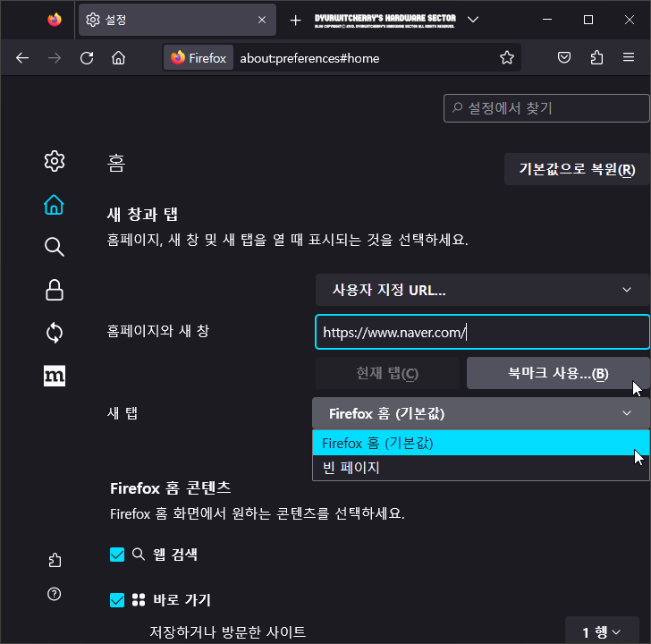The image size is (651, 644).
Task: Open the 1 행 rows dropdown
Action: tap(602, 632)
